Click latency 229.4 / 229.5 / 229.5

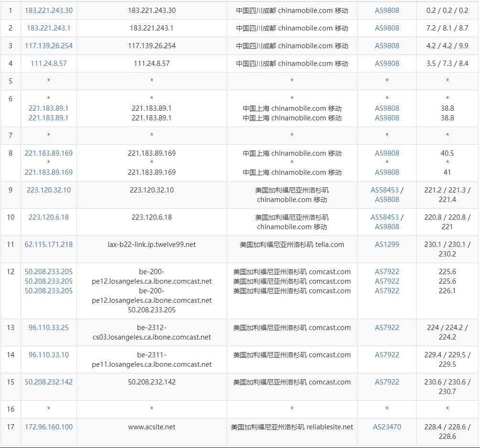[x=447, y=360]
